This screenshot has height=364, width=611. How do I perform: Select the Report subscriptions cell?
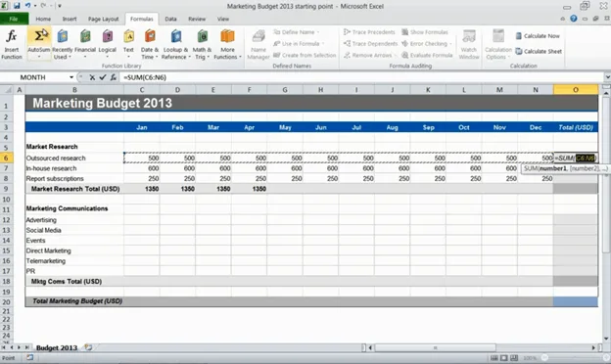click(x=74, y=178)
